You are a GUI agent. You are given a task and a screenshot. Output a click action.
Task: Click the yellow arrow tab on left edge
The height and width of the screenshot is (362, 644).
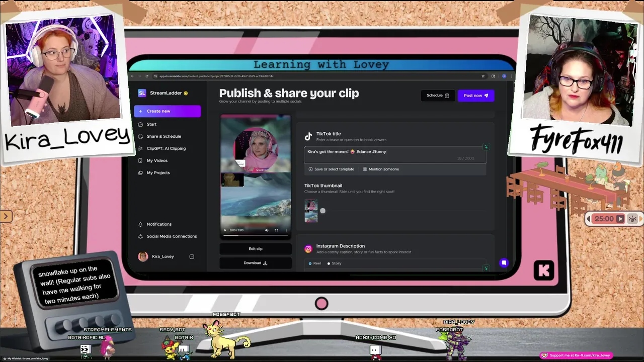click(x=6, y=216)
